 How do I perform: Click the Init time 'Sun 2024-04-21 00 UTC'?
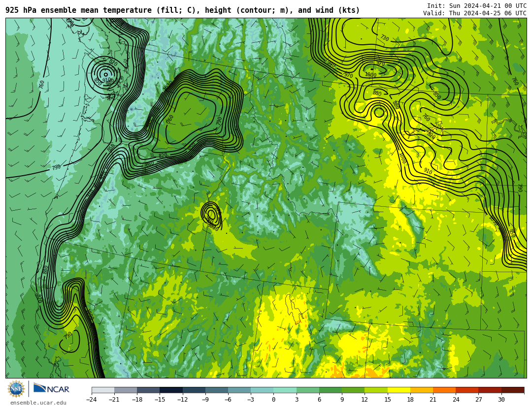(488, 6)
